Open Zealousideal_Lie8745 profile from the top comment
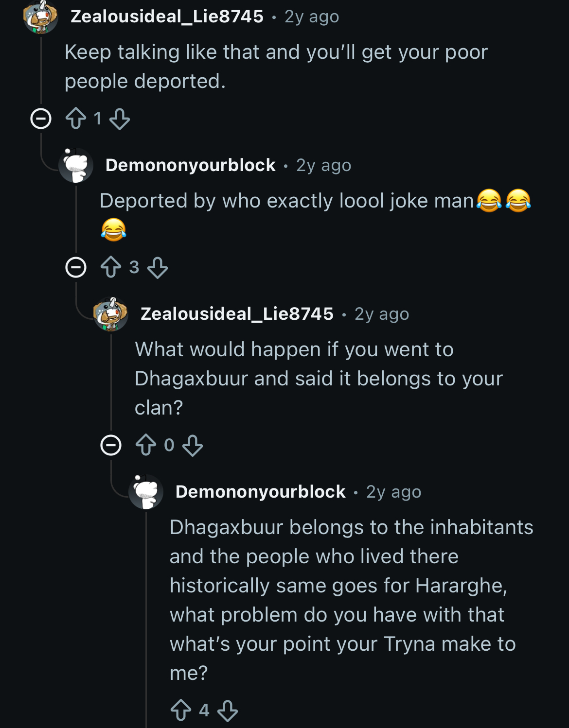569x728 pixels. [x=167, y=17]
